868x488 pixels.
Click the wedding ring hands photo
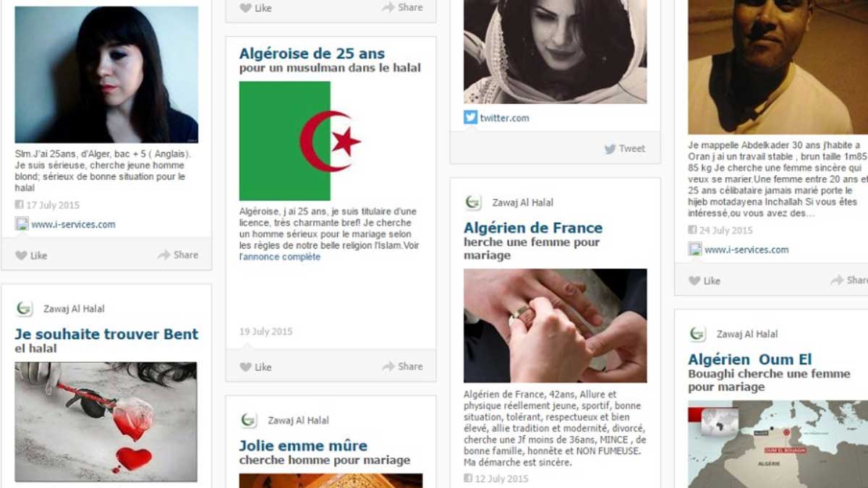click(x=555, y=326)
